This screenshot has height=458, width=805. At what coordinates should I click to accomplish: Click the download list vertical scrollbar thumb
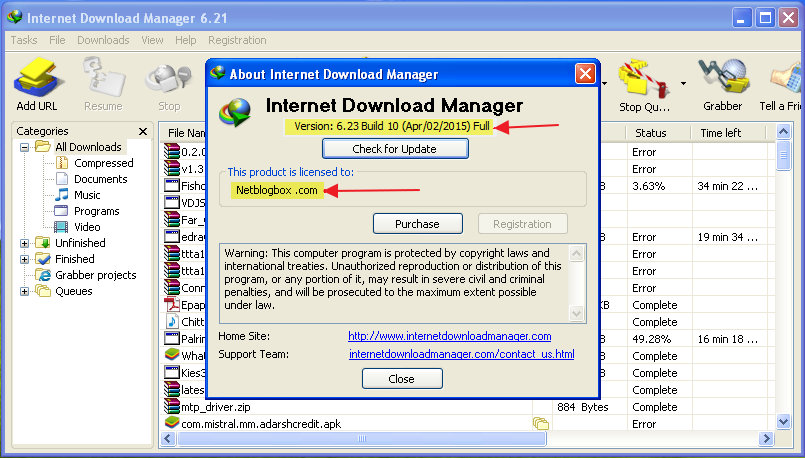[x=783, y=155]
